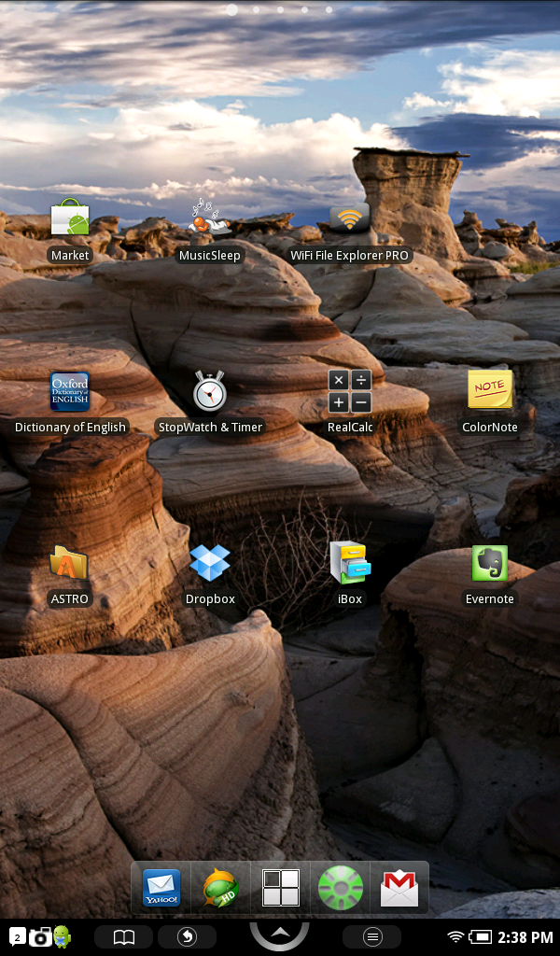Launch the Evernote app
The height and width of the screenshot is (956, 560).
click(490, 563)
